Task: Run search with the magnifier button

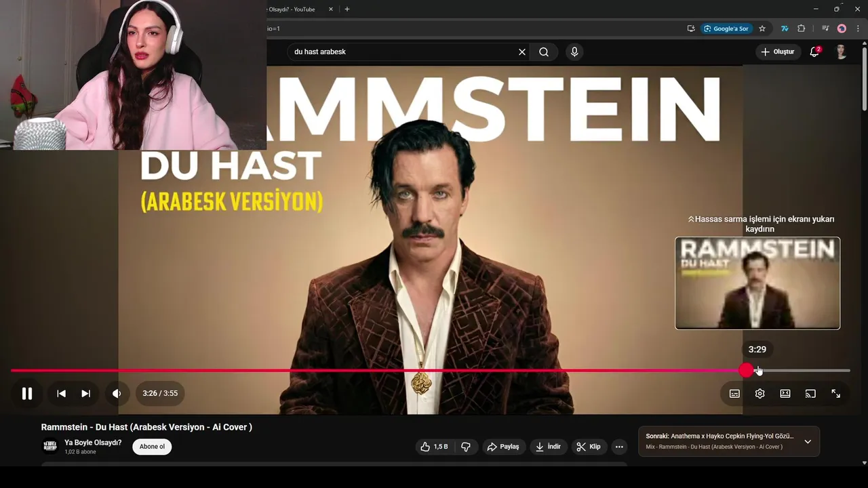Action: pyautogui.click(x=544, y=52)
